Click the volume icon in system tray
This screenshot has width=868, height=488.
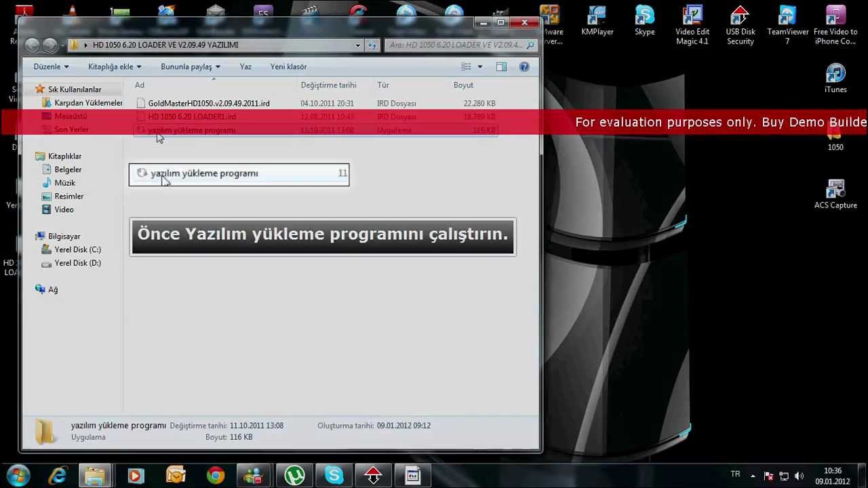click(799, 476)
